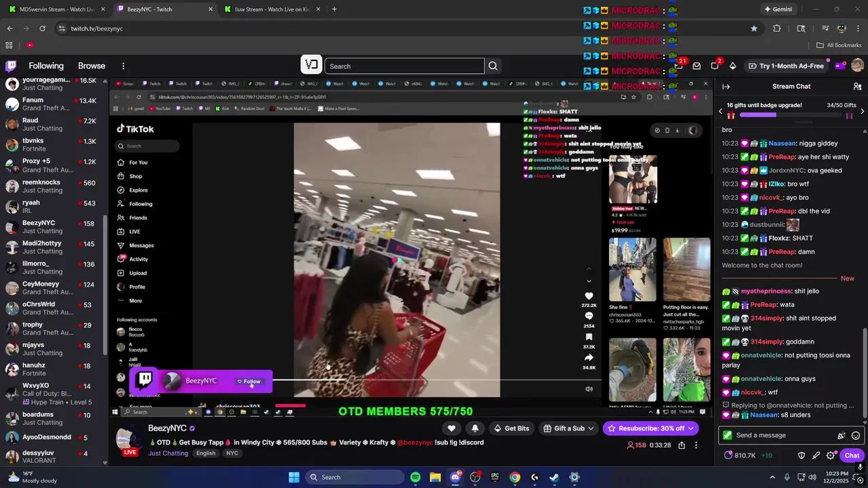Open the emote picker in chat
868x488 pixels.
(856, 435)
